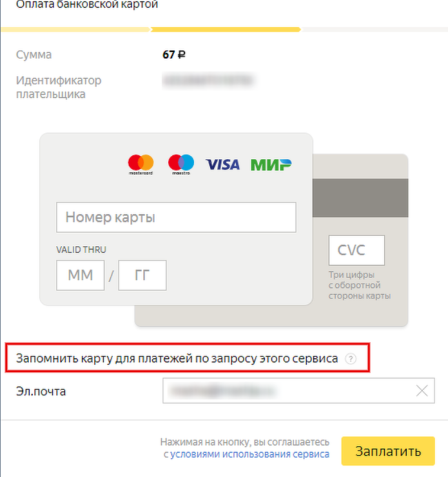Click the final gray progress step
This screenshot has width=448, height=477.
(375, 30)
